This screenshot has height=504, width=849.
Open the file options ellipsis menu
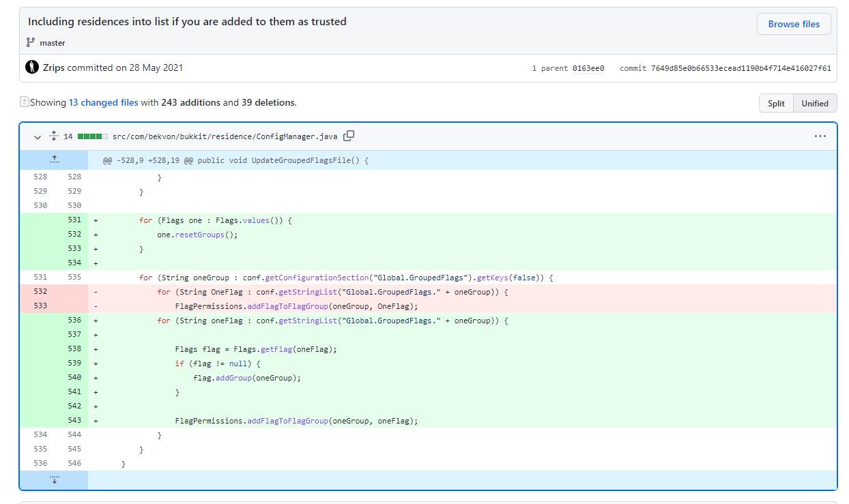(820, 136)
